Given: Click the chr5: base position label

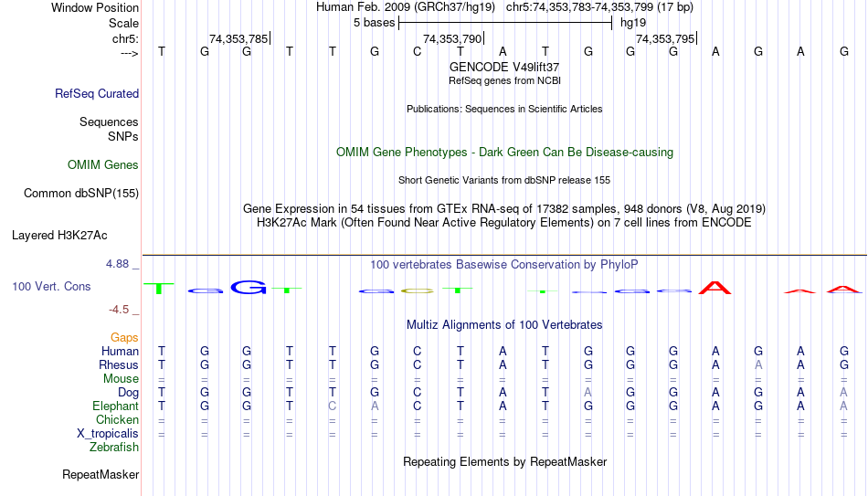Looking at the screenshot, I should [126, 38].
